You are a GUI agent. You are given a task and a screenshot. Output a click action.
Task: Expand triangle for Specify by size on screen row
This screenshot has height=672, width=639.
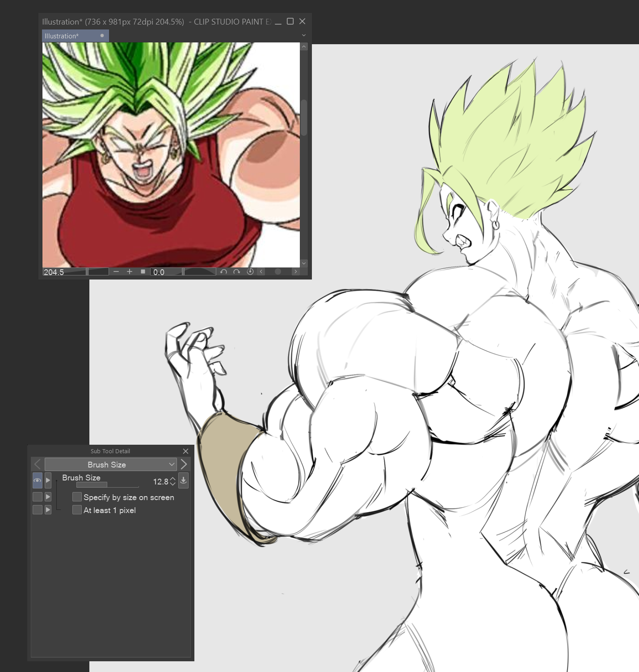click(x=48, y=497)
